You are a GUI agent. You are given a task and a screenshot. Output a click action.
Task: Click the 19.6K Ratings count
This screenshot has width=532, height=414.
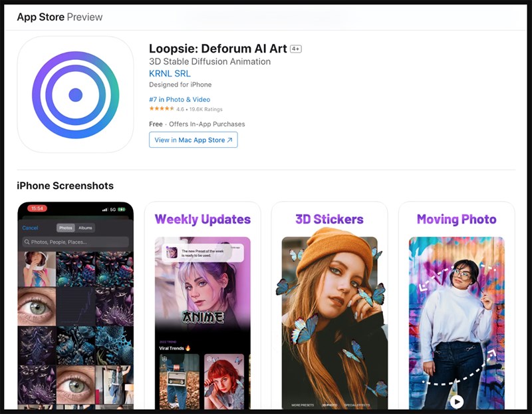(x=206, y=109)
